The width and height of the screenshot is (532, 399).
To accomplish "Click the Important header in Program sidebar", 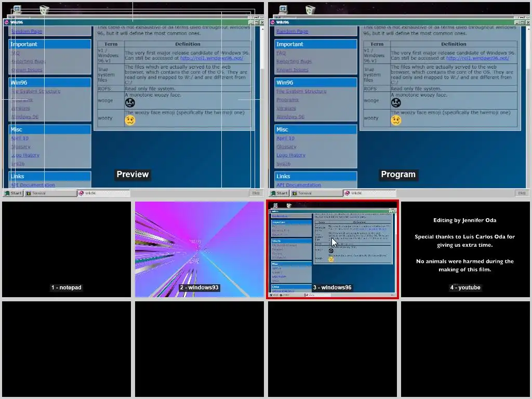I will click(315, 44).
